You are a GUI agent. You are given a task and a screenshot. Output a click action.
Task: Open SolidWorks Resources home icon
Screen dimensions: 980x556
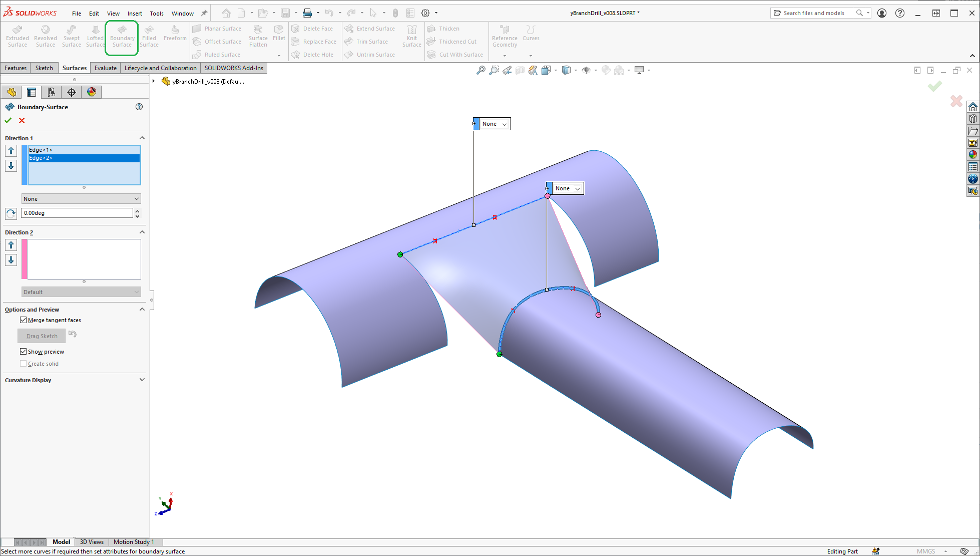click(x=972, y=107)
